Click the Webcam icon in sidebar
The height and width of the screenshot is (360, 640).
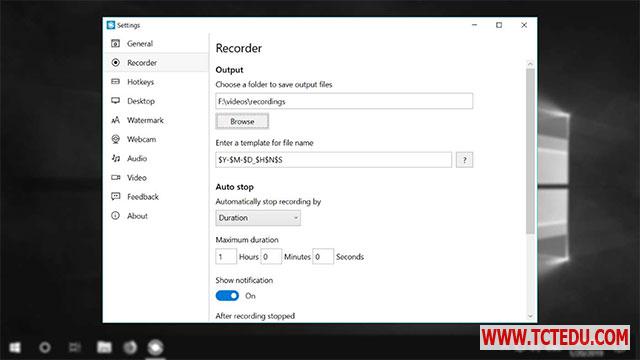coord(116,139)
